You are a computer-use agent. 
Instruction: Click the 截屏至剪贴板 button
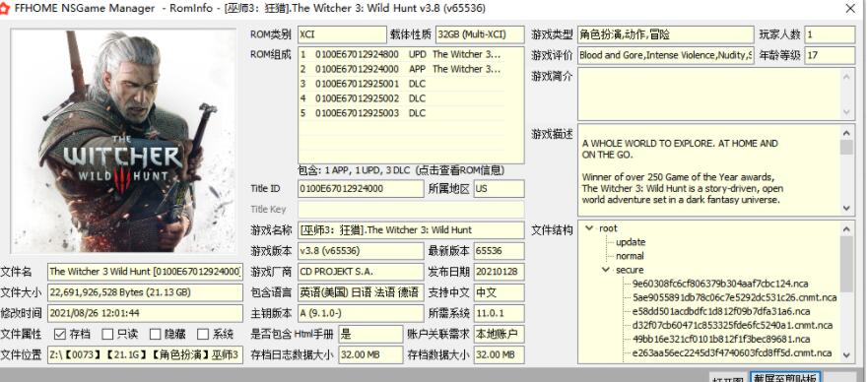point(785,378)
